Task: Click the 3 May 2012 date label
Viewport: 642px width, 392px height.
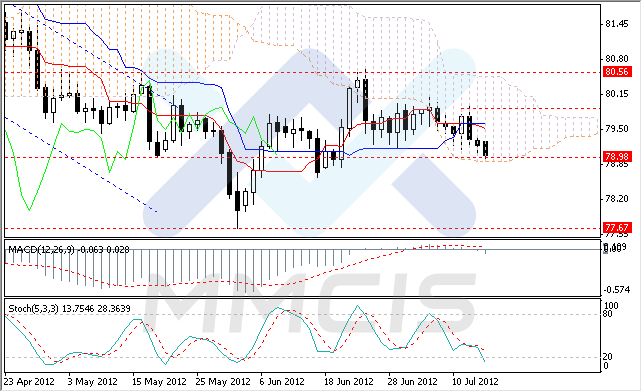Action: (x=92, y=382)
